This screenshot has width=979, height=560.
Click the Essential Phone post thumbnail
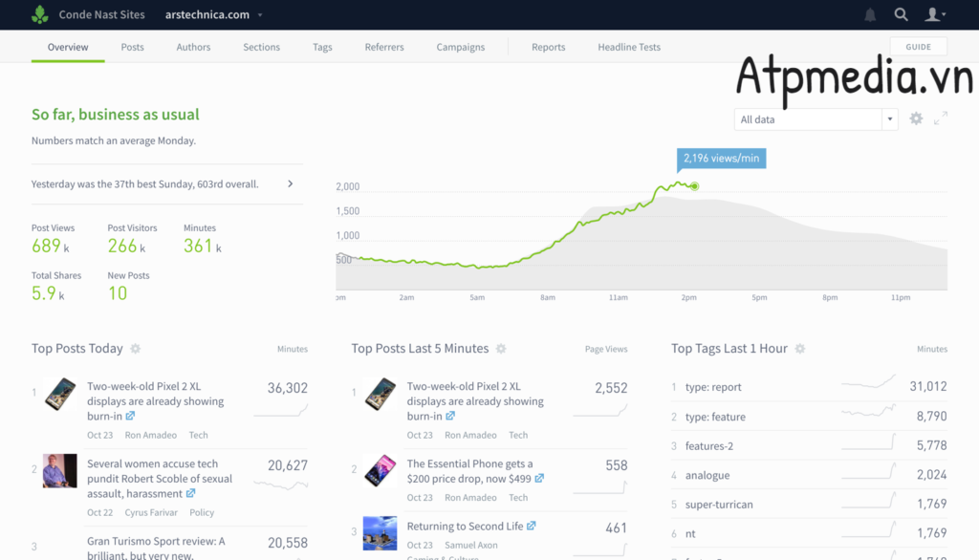click(x=380, y=471)
